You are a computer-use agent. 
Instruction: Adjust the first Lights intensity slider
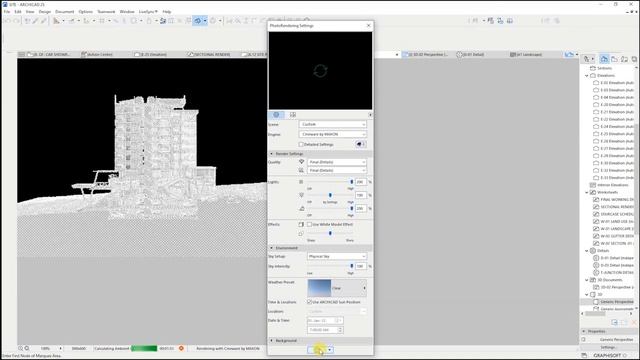click(351, 182)
